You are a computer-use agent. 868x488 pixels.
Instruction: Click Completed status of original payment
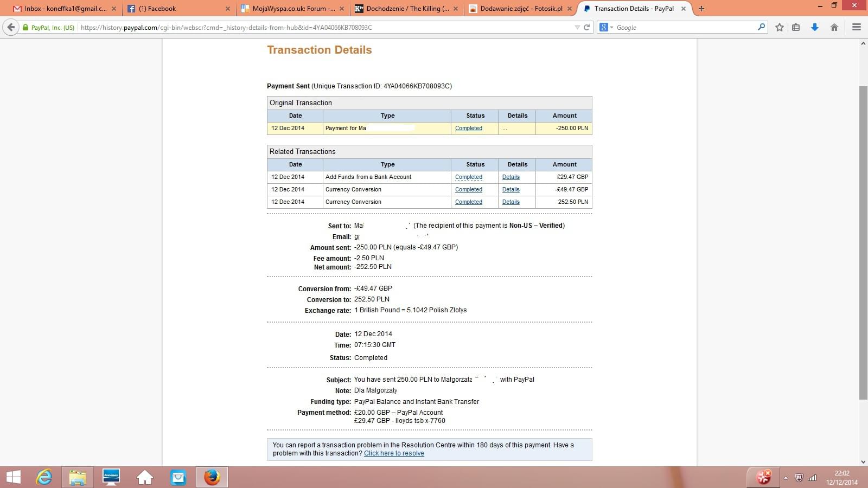[x=469, y=129]
